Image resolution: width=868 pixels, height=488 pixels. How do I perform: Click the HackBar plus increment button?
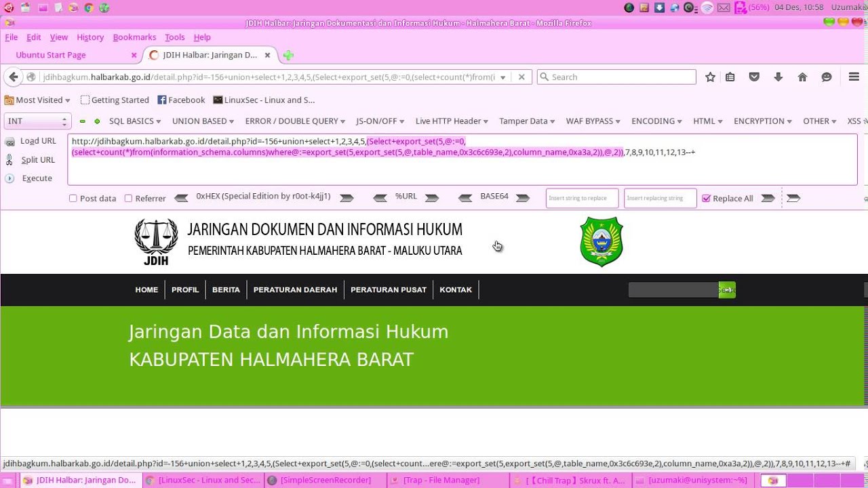(97, 121)
